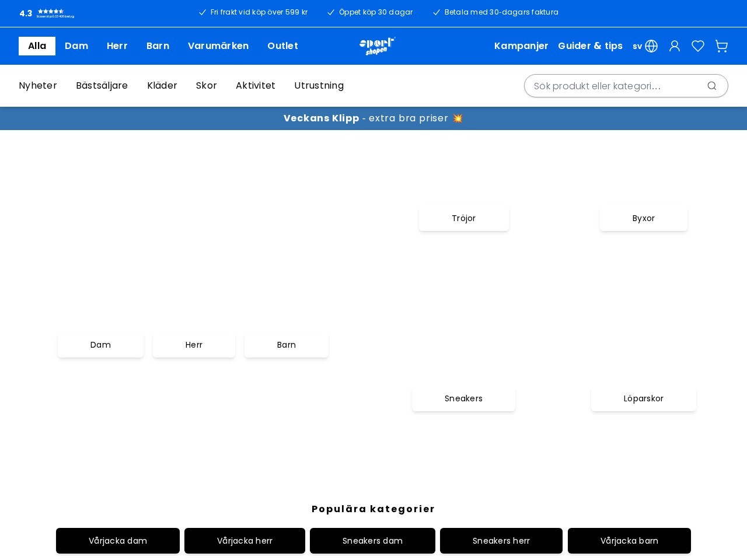Open the user account icon
This screenshot has height=560, width=747.
pos(675,46)
